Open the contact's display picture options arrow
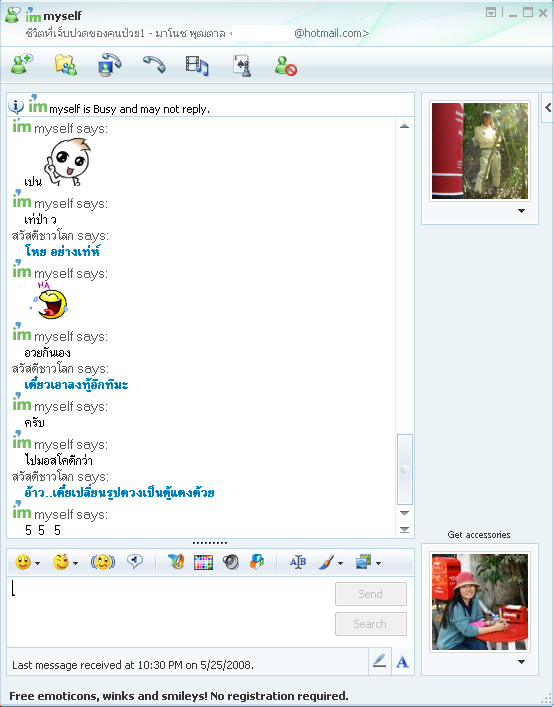Image resolution: width=554 pixels, height=707 pixels. [x=522, y=211]
